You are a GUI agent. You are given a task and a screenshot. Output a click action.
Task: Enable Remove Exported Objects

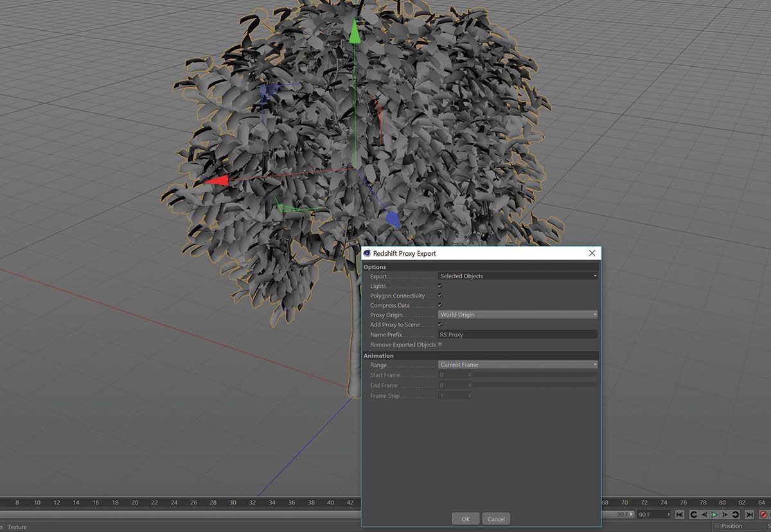441,344
